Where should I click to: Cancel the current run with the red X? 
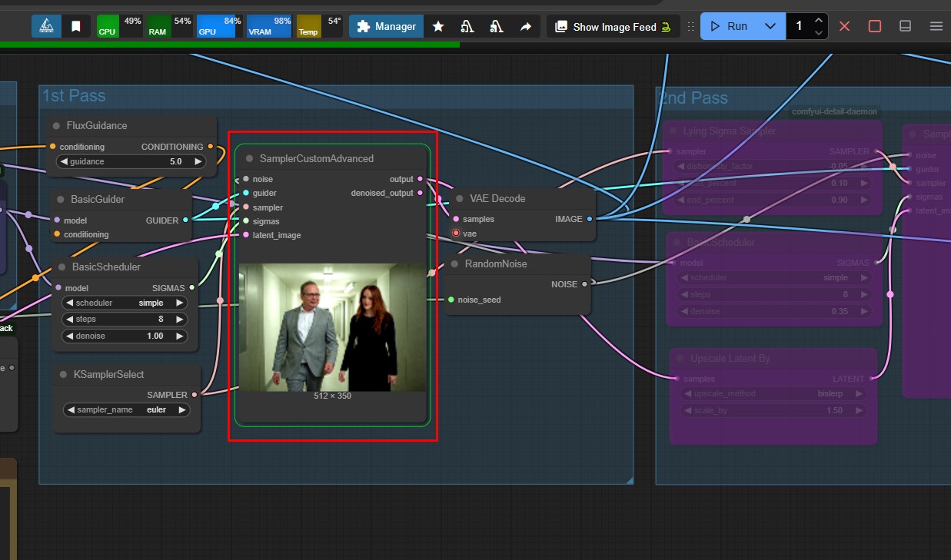click(x=844, y=26)
